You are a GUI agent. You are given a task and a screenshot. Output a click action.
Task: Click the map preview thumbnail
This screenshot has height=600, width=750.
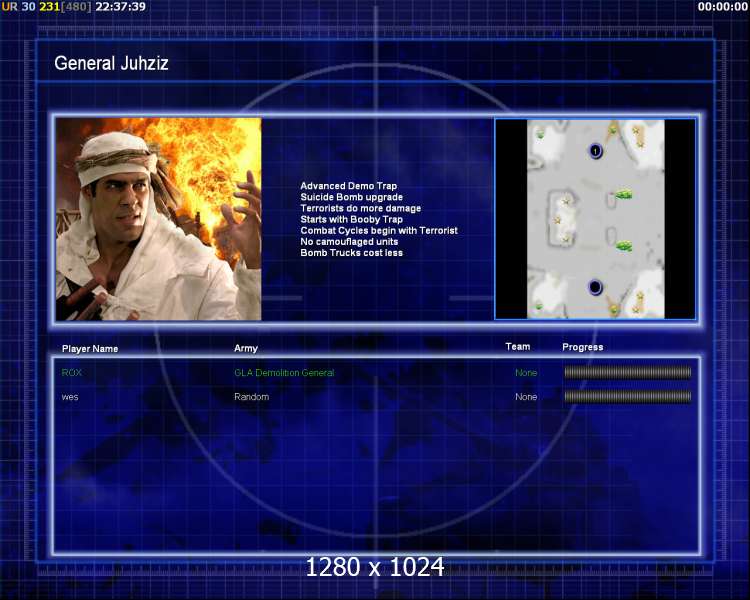click(596, 219)
